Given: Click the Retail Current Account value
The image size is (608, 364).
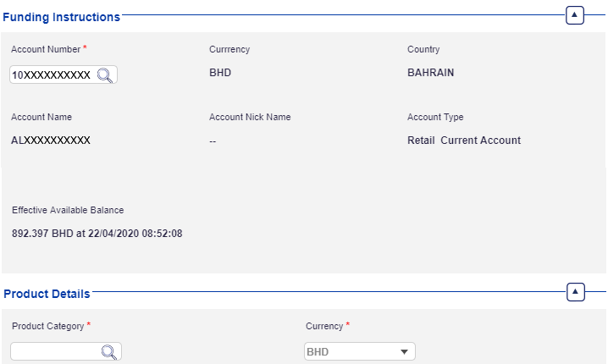Looking at the screenshot, I should 464,141.
